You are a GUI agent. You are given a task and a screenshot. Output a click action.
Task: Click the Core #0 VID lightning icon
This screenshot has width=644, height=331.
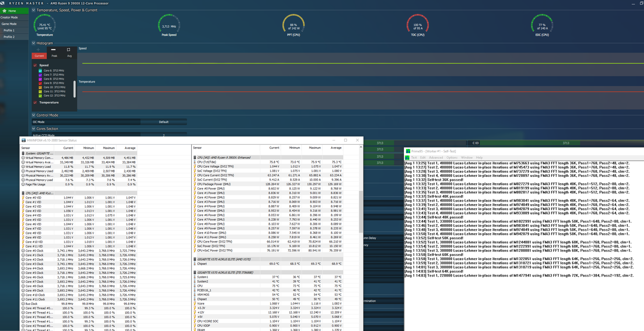23,197
